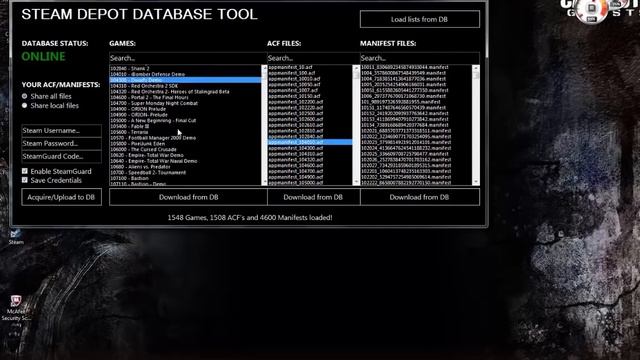The height and width of the screenshot is (360, 640).
Task: Select the PixelJunk Eden entry
Action: pyautogui.click(x=185, y=144)
